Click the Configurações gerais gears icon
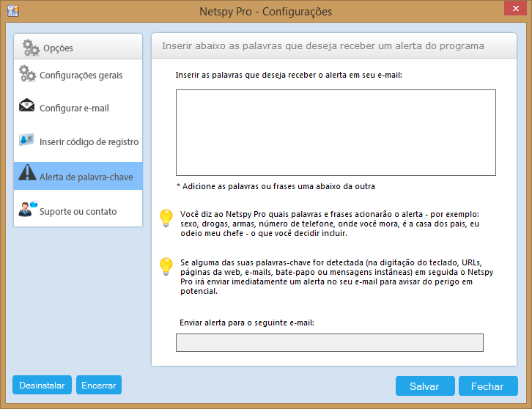 [27, 73]
